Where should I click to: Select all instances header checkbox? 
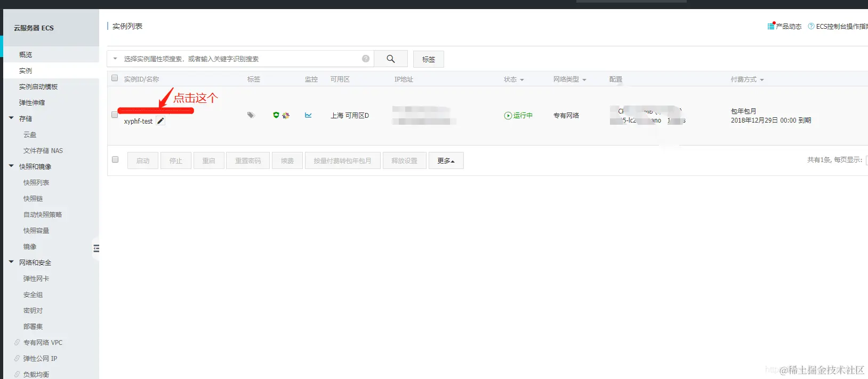tap(115, 78)
